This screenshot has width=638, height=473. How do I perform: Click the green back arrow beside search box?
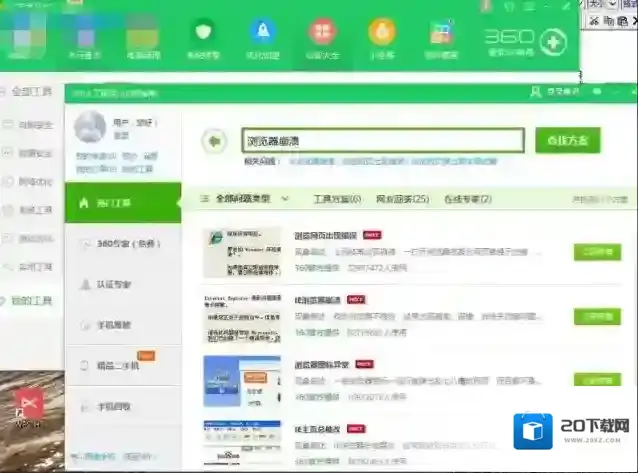pyautogui.click(x=213, y=141)
